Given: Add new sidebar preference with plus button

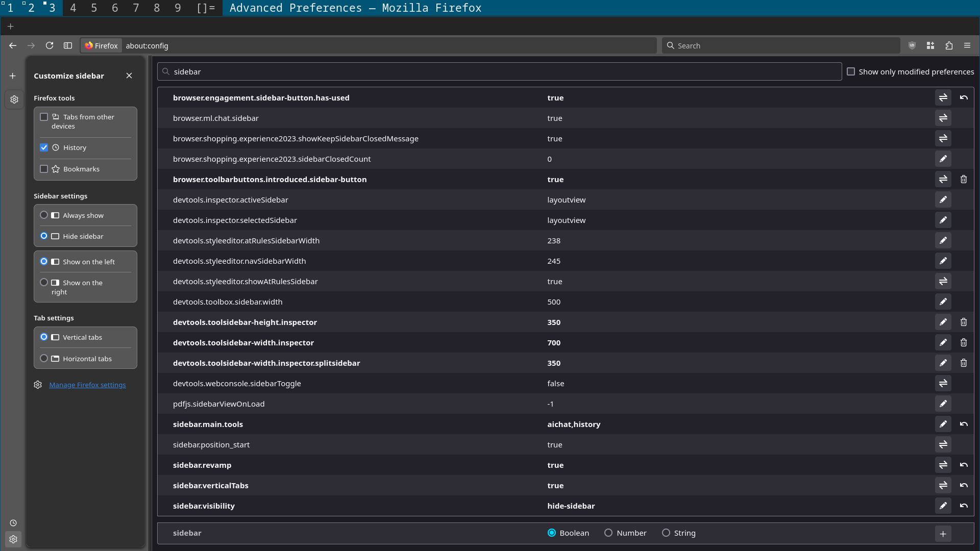Looking at the screenshot, I should click(943, 534).
